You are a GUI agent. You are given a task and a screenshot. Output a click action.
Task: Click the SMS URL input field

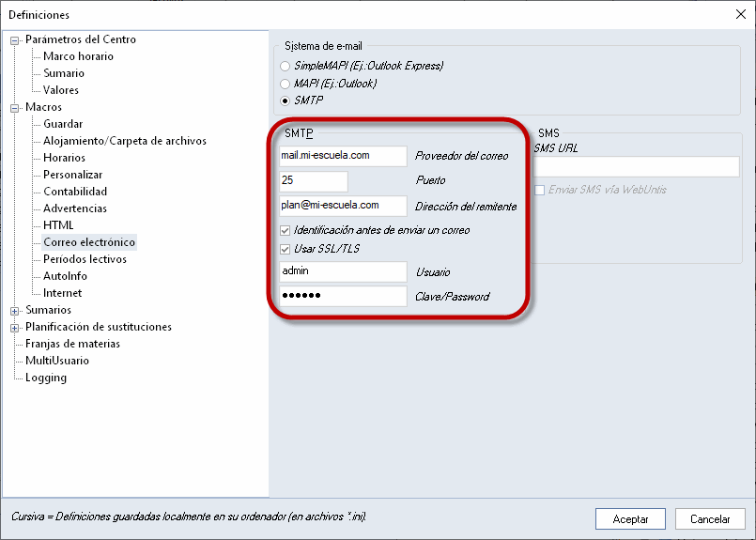(x=637, y=166)
